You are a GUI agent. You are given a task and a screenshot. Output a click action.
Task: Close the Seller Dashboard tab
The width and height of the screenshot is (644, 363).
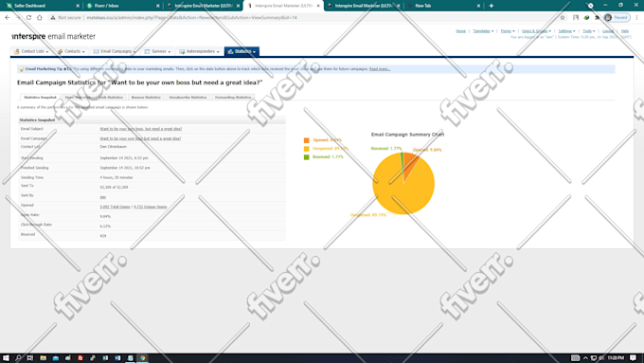click(x=78, y=6)
